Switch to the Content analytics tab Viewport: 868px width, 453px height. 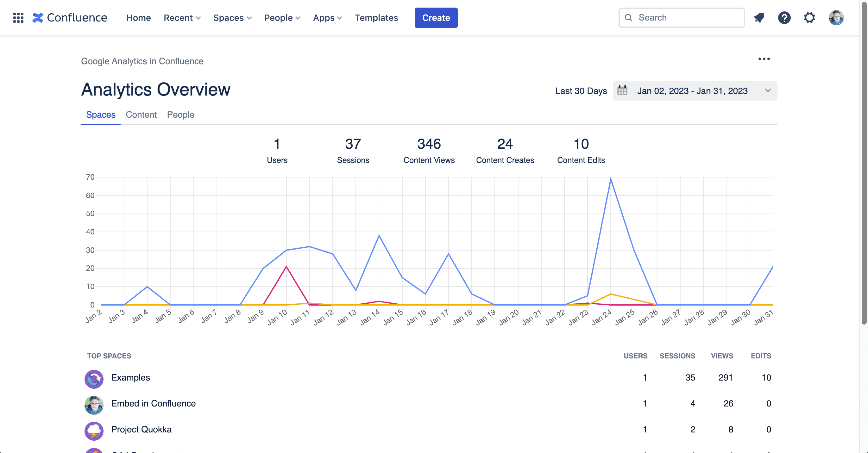tap(141, 115)
